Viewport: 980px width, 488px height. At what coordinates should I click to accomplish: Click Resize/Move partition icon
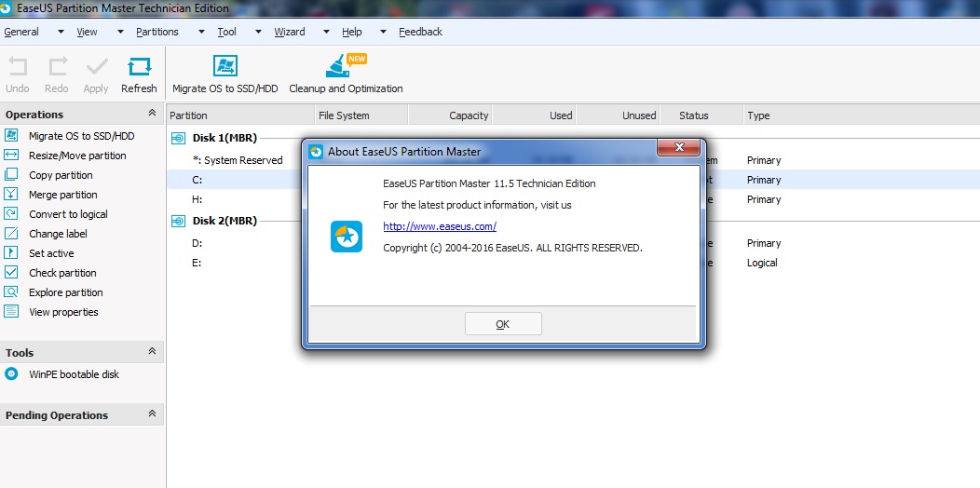11,155
